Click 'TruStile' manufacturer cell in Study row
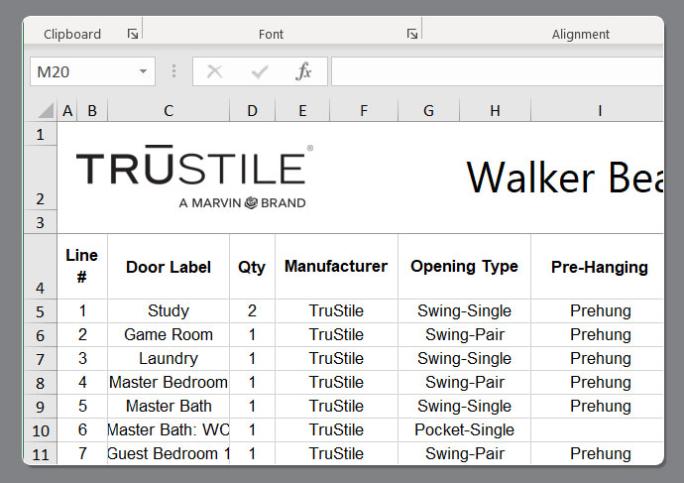Screen dimensions: 684x483 336,311
